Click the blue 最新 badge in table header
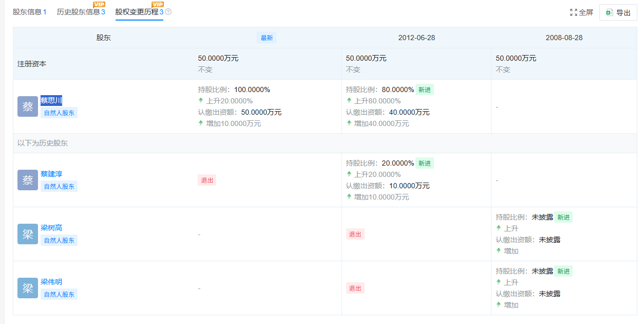644x324 pixels. click(x=266, y=37)
